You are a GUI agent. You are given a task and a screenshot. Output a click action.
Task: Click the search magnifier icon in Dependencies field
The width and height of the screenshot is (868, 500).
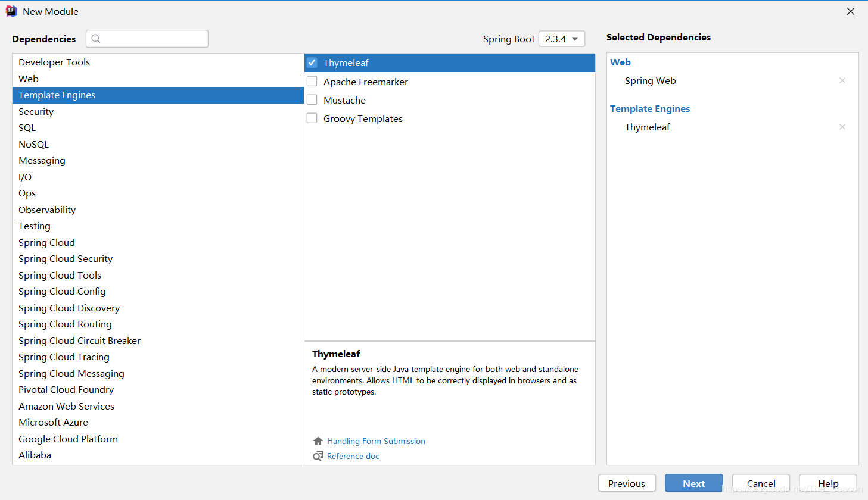(x=96, y=39)
